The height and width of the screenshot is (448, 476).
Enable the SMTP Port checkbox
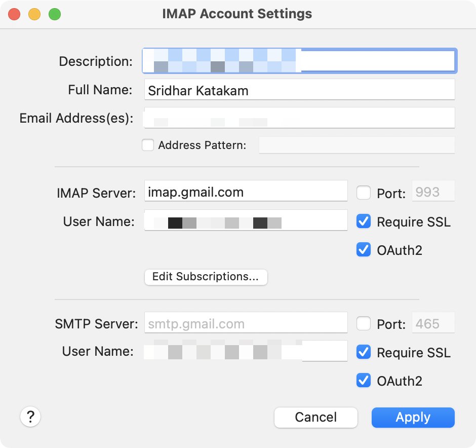364,323
